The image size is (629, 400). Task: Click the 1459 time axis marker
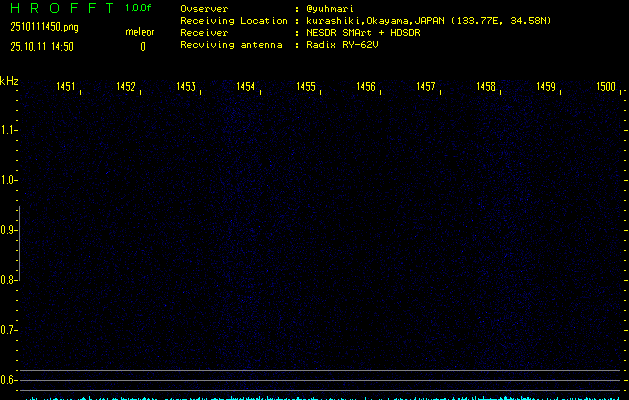pos(546,87)
